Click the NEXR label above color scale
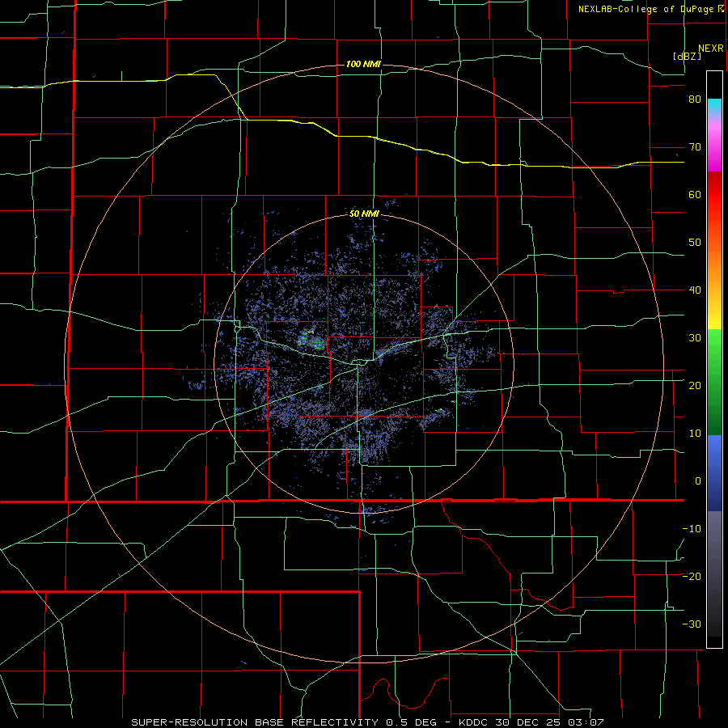The height and width of the screenshot is (728, 728). pos(711,49)
